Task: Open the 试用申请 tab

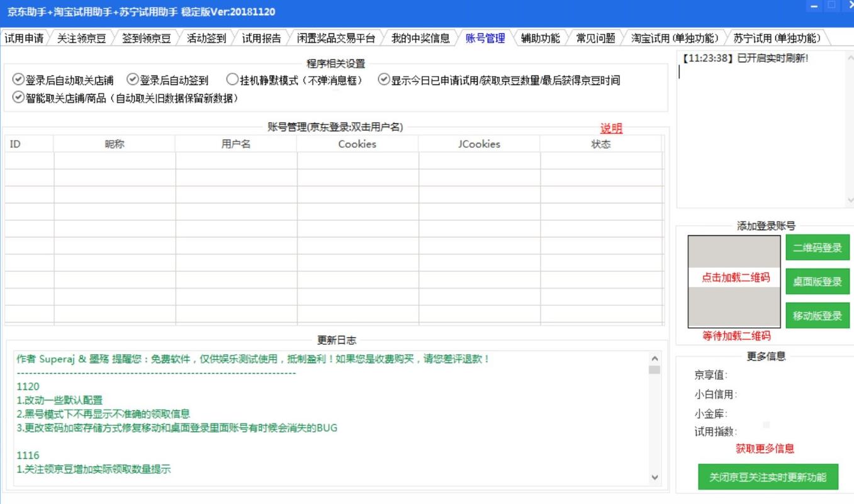Action: (24, 38)
